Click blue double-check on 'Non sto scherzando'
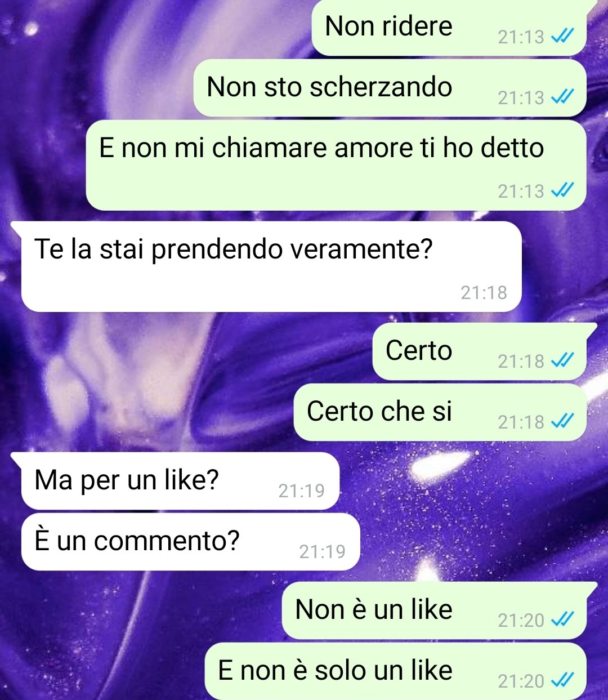608x700 pixels. [x=562, y=97]
